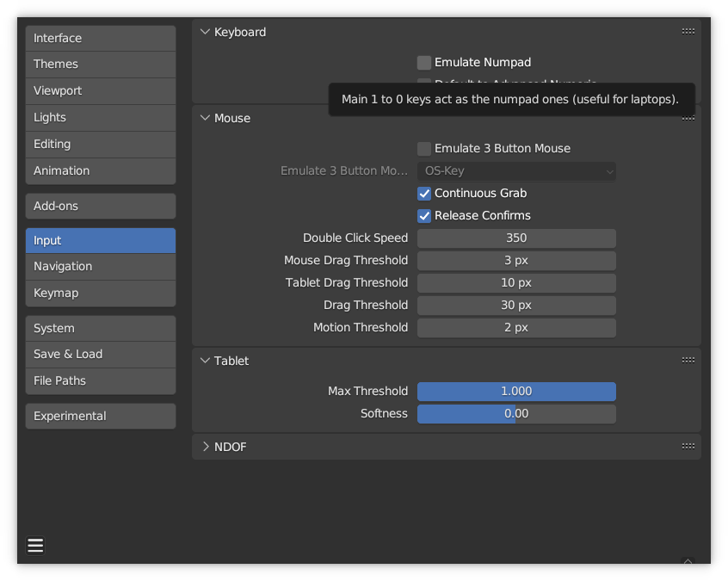Enable the Emulate Numpad checkbox
The image size is (728, 581).
424,63
